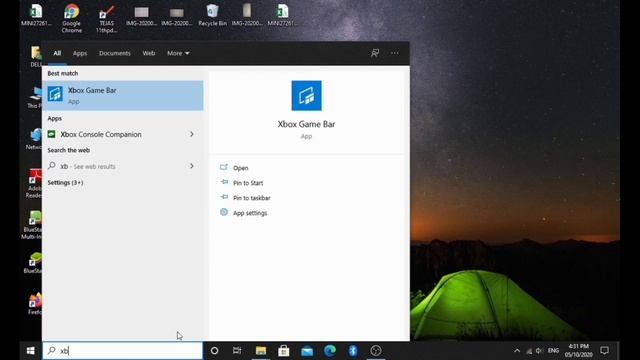Open the clock showing 4:31 PM

(x=578, y=351)
